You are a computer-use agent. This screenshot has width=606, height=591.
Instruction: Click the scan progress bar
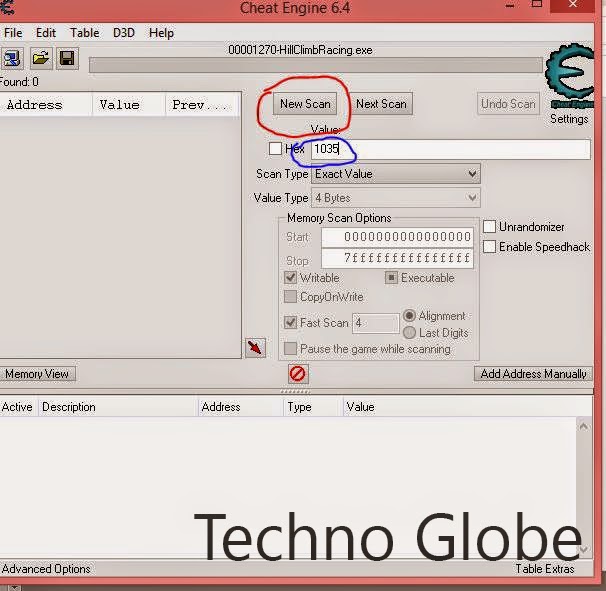coord(316,65)
